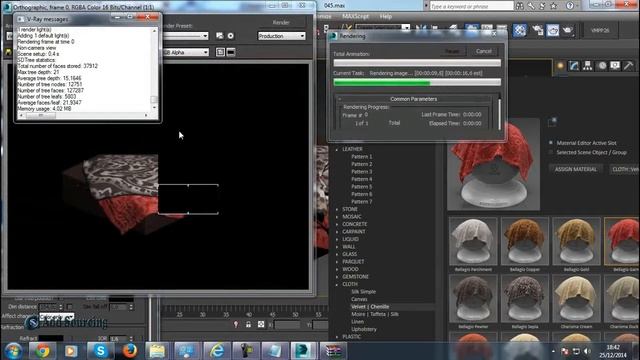Expand the LEATHER category

[337, 149]
